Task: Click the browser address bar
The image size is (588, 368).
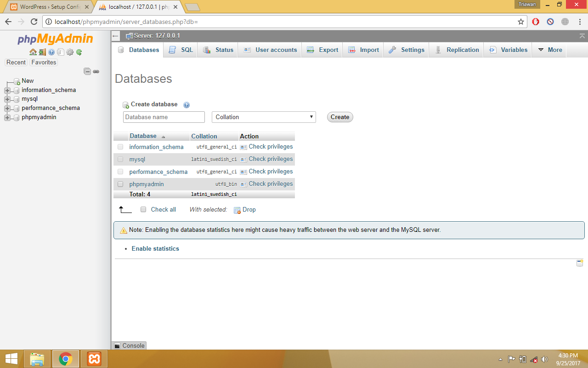Action: pyautogui.click(x=284, y=22)
